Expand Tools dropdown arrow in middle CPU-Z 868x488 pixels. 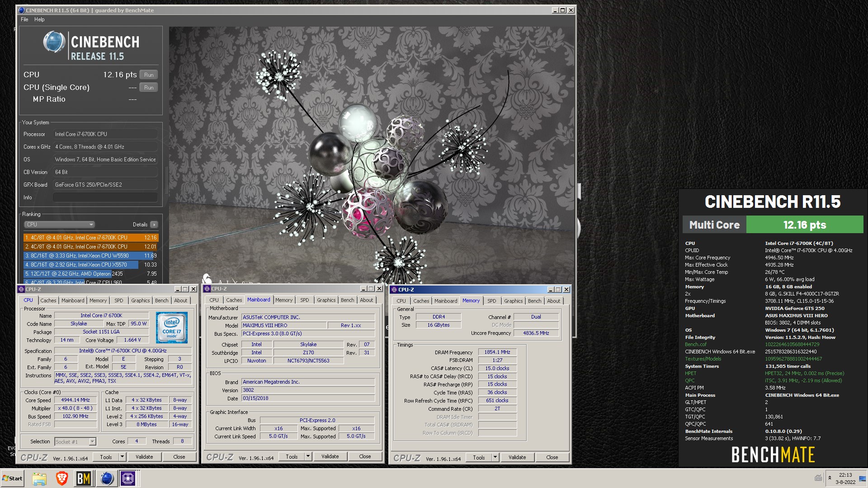point(308,457)
